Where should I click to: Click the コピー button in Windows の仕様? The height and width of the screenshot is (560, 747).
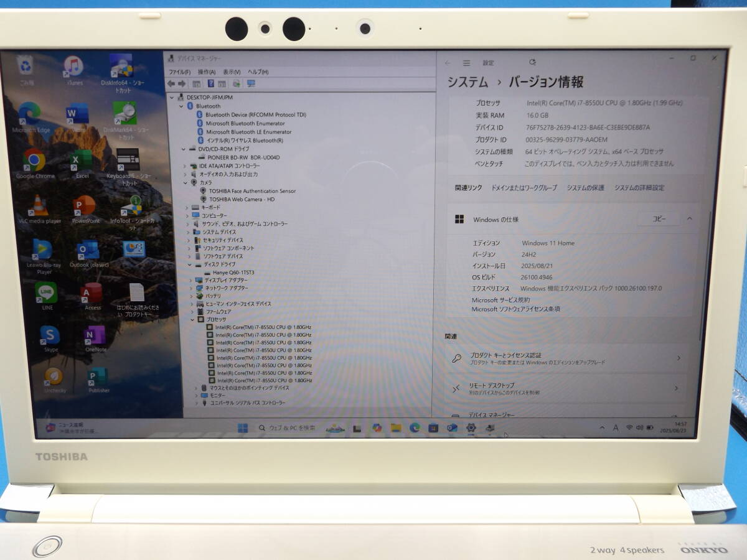[659, 219]
